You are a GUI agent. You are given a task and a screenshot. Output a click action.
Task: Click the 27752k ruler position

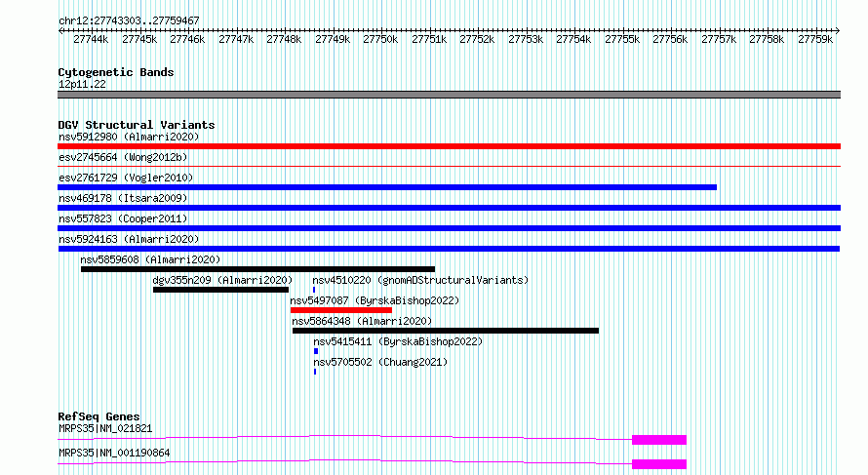click(477, 39)
